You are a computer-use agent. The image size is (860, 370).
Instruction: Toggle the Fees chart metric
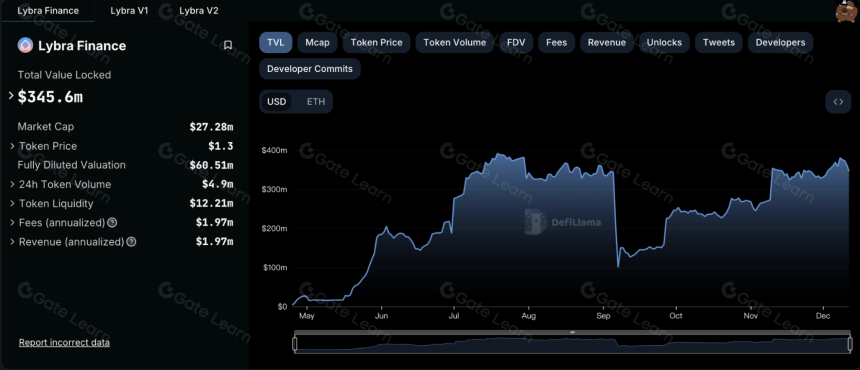click(556, 42)
